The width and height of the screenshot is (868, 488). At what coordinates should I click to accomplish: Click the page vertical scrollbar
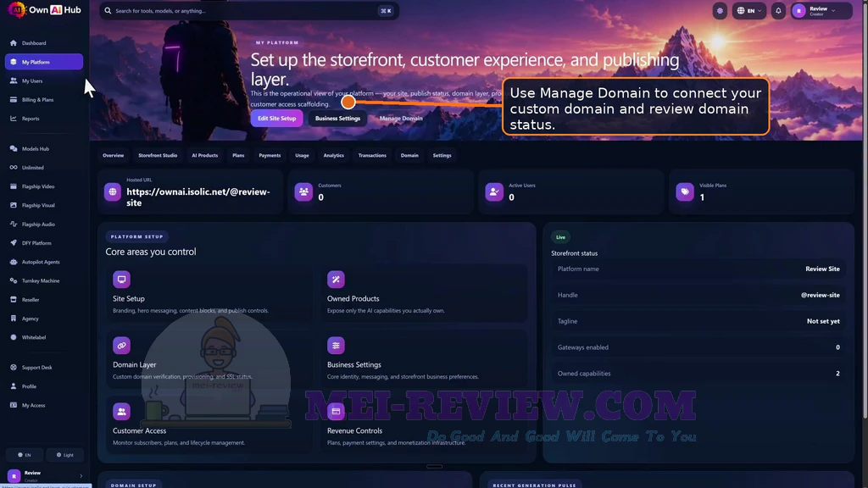[865, 210]
